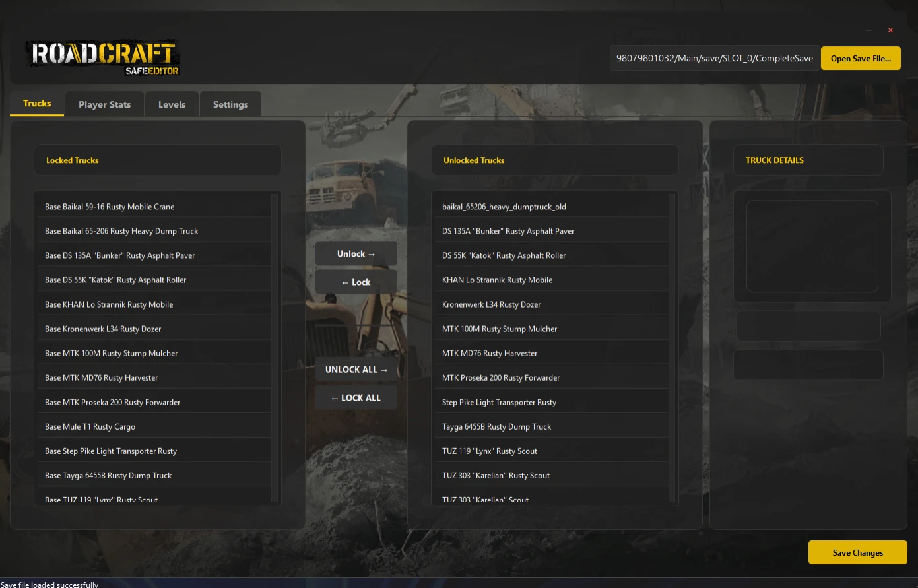Choose Base DS 135A "Bunker" Rusty Asphalt Paver

point(153,255)
